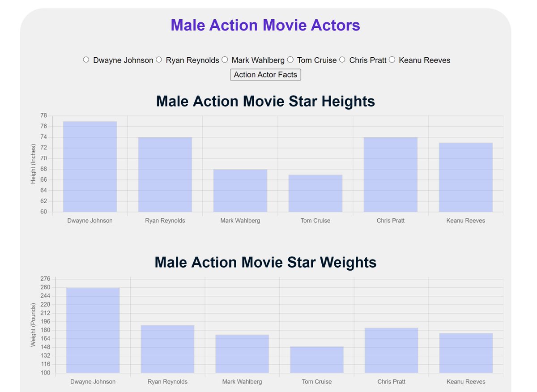This screenshot has height=392, width=537.
Task: Click Chris Pratt's bar in Heights chart
Action: point(391,175)
